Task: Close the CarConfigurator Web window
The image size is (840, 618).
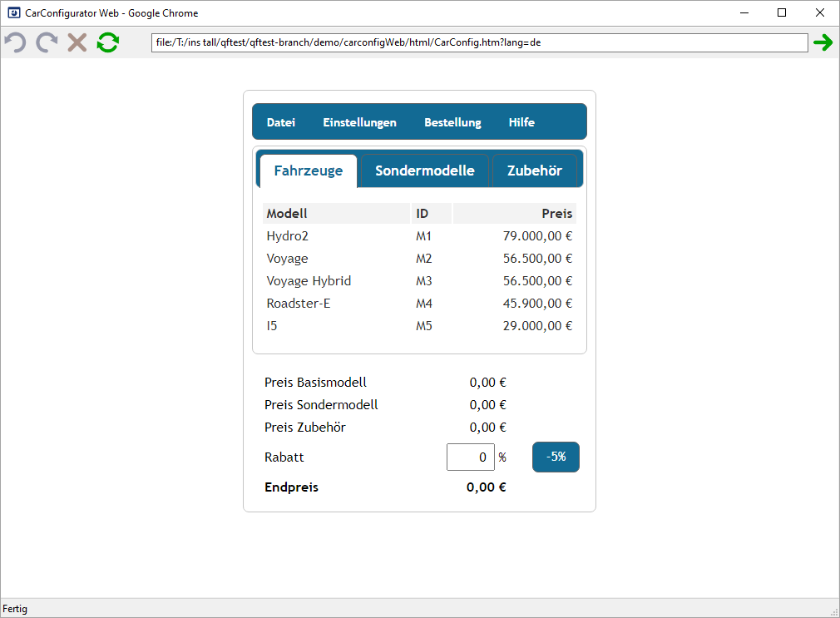Action: pyautogui.click(x=820, y=12)
